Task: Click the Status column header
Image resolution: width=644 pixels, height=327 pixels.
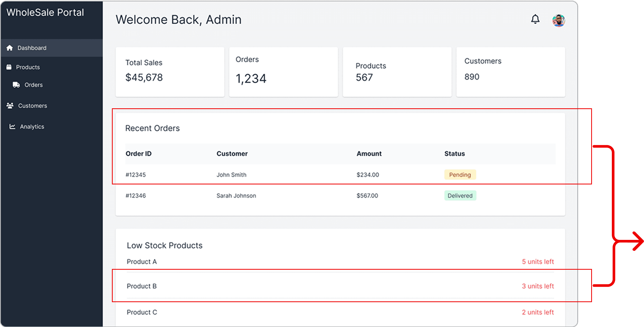Action: click(x=454, y=154)
